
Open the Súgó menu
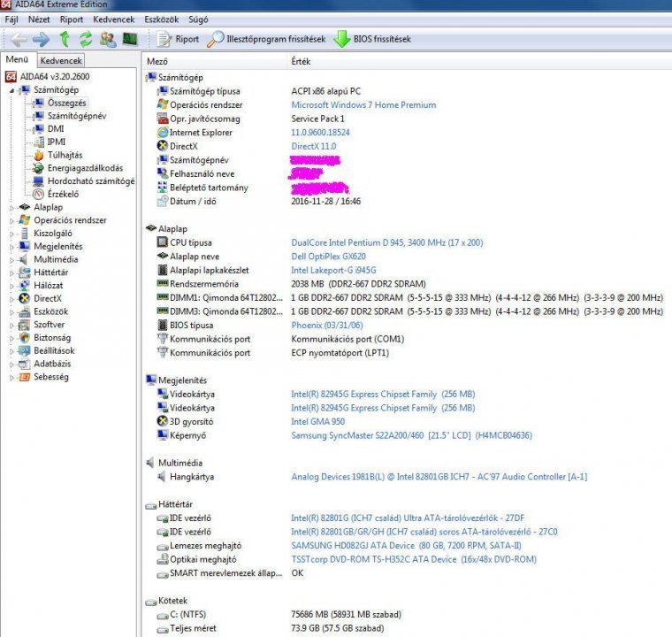tap(198, 19)
